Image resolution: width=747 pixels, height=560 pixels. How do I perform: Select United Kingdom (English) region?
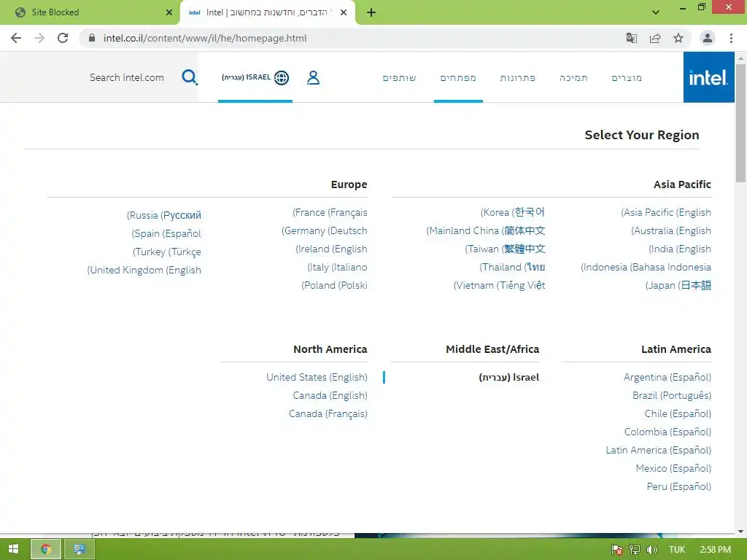pyautogui.click(x=144, y=270)
